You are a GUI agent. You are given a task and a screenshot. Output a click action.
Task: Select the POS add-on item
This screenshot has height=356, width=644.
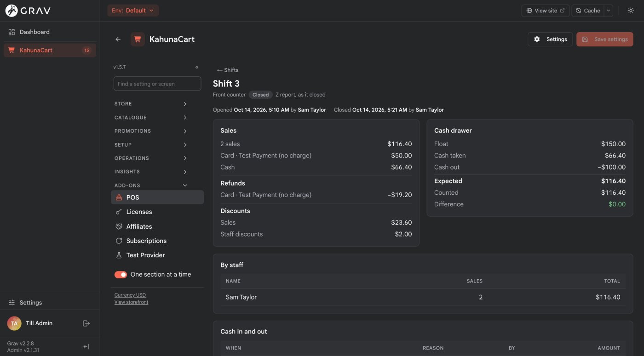[x=157, y=198]
